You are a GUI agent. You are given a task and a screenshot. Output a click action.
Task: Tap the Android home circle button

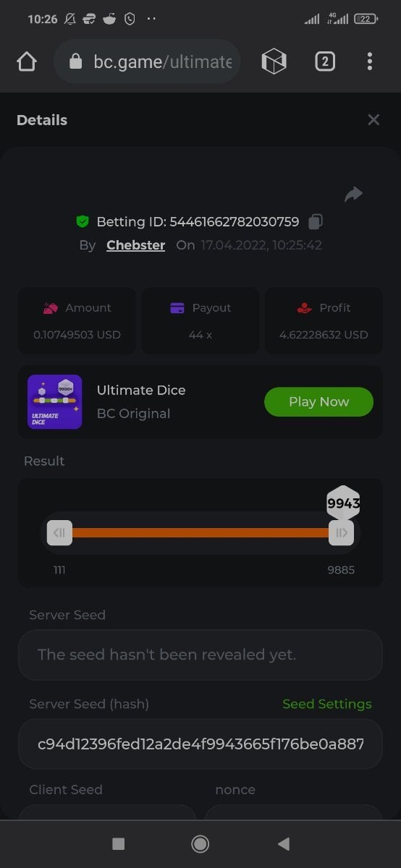point(200,843)
